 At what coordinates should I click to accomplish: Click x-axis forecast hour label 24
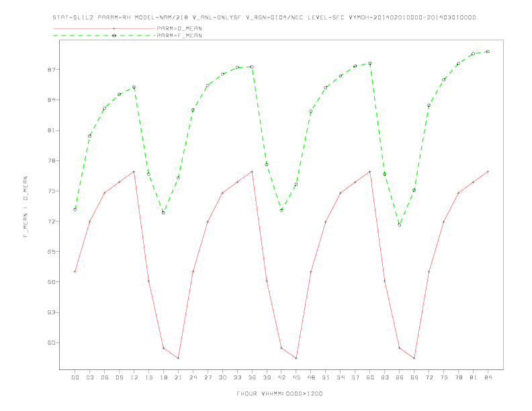(193, 377)
